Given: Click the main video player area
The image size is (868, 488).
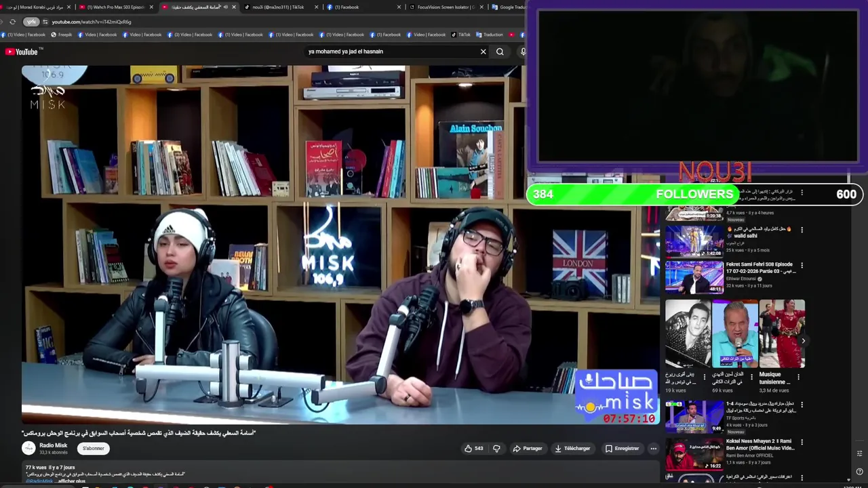Looking at the screenshot, I should tap(340, 245).
